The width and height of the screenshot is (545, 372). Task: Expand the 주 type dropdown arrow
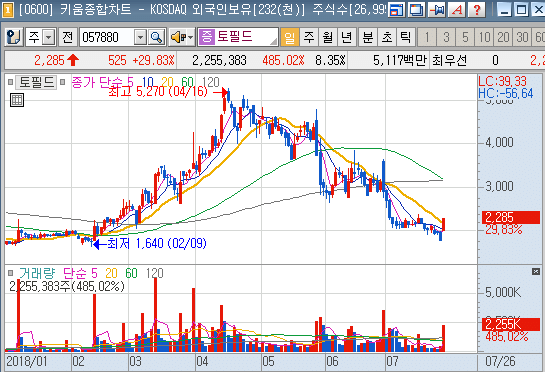[x=49, y=37]
